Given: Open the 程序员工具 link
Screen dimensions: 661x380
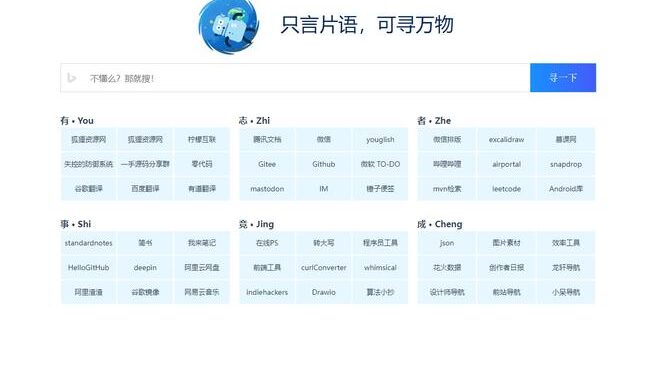Looking at the screenshot, I should point(380,243).
